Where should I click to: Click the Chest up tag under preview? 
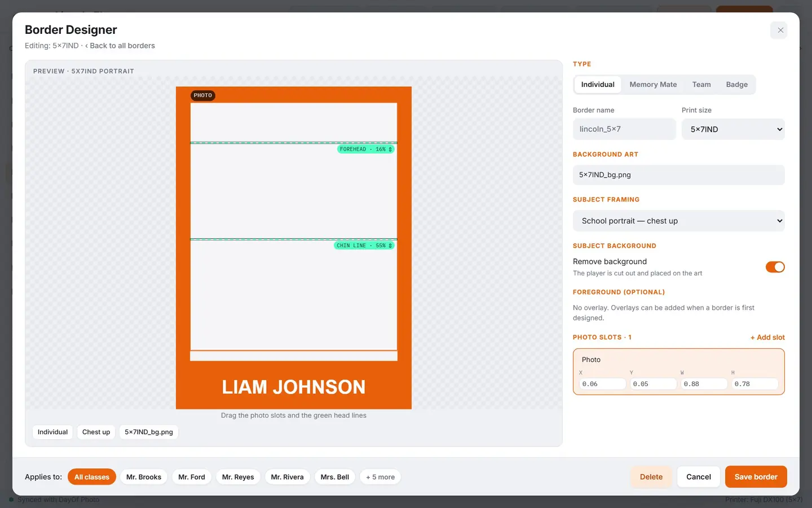(96, 432)
